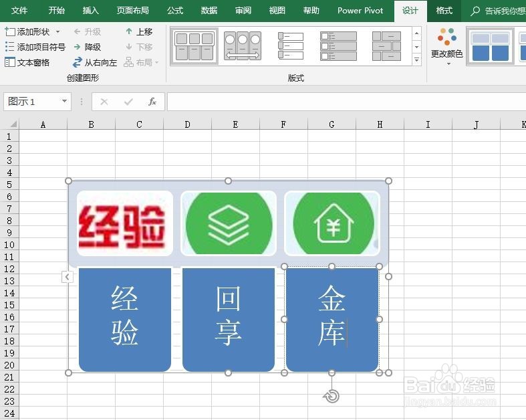This screenshot has width=526, height=420.
Task: Expand the layouts gallery more button
Action: pyautogui.click(x=416, y=60)
